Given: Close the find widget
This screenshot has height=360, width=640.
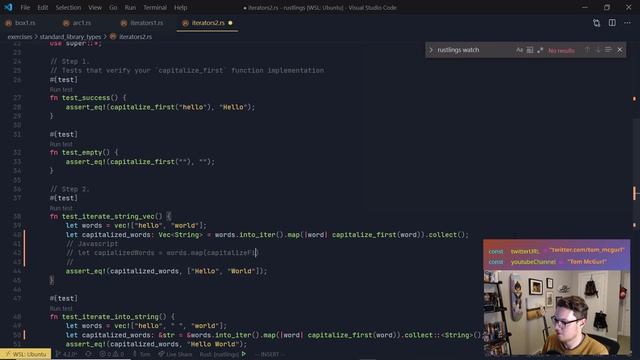Looking at the screenshot, I should [620, 50].
